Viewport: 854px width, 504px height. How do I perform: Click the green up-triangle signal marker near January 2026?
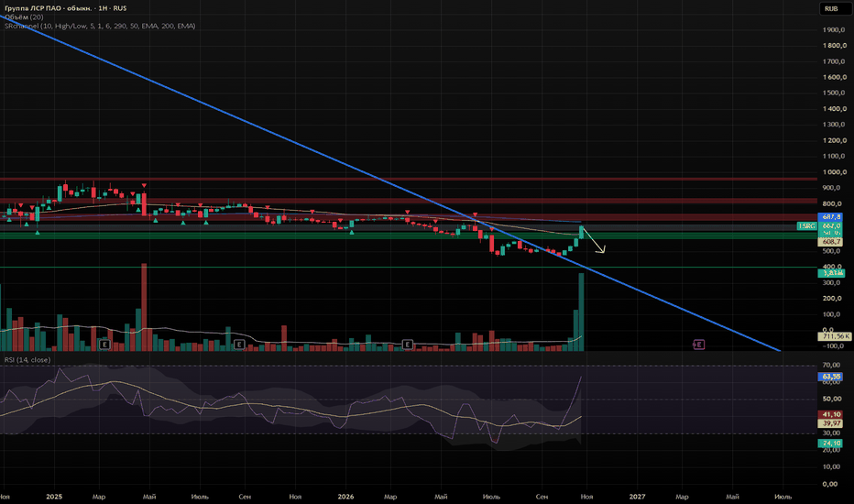(351, 233)
